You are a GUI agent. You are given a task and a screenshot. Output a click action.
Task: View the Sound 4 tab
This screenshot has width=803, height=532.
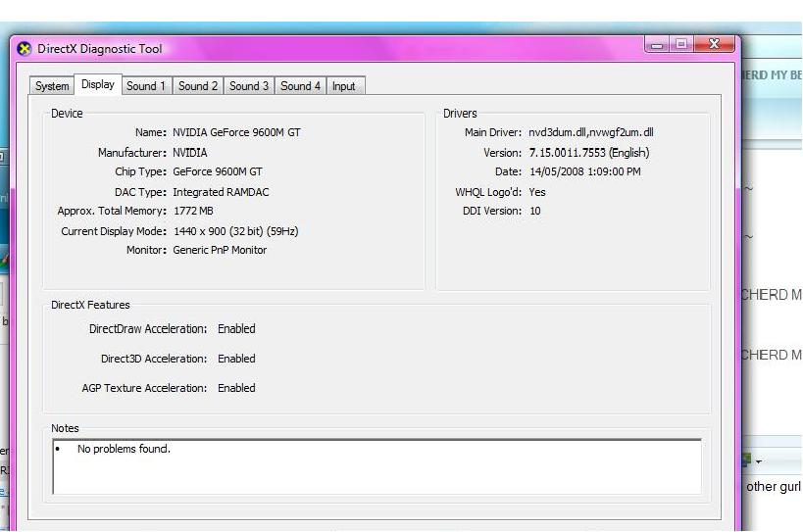300,86
